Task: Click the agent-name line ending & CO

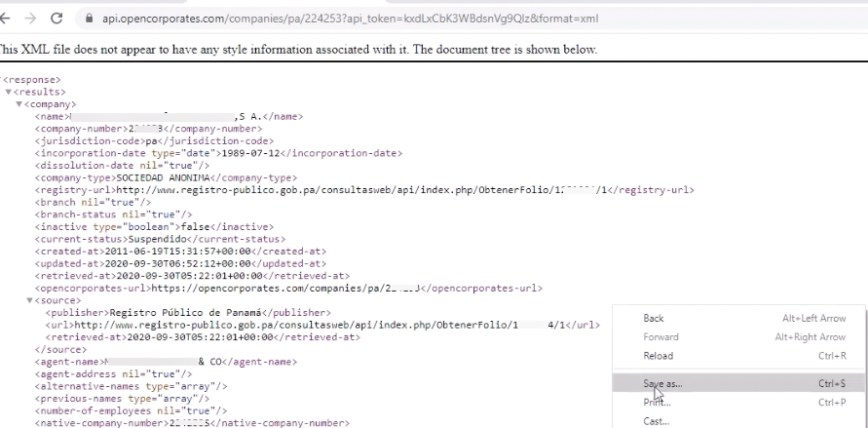Action: tap(166, 362)
